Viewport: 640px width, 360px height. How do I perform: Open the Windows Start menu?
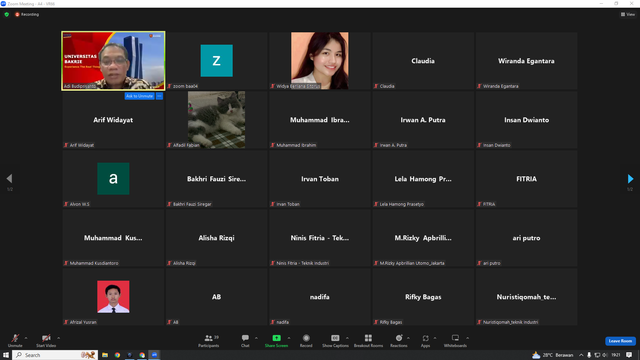click(6, 355)
